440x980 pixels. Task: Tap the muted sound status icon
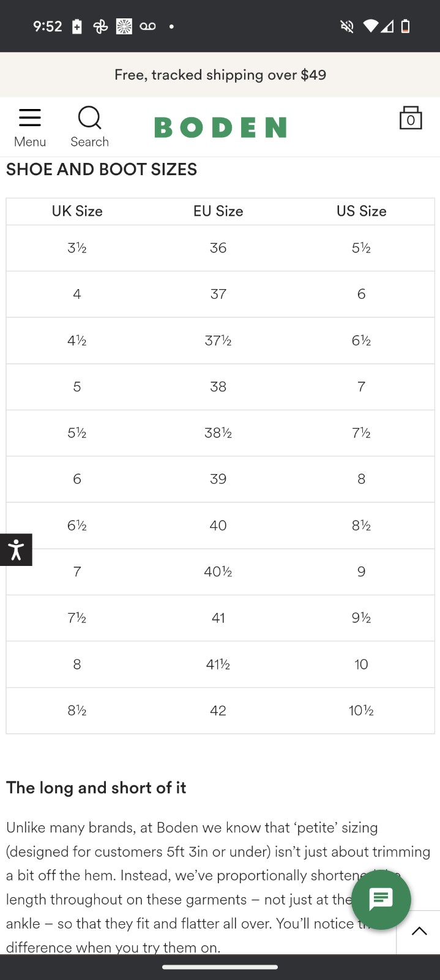(347, 26)
